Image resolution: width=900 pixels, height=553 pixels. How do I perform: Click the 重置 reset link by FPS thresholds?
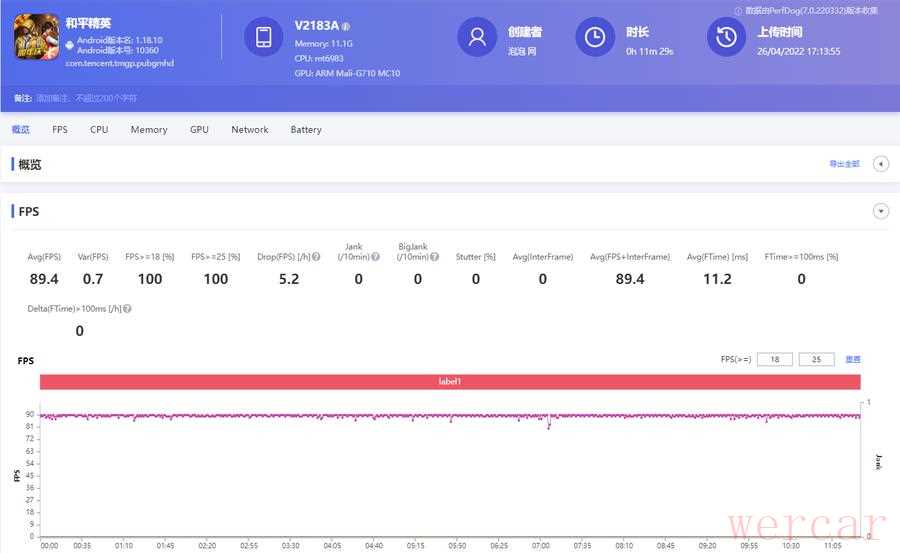[853, 359]
